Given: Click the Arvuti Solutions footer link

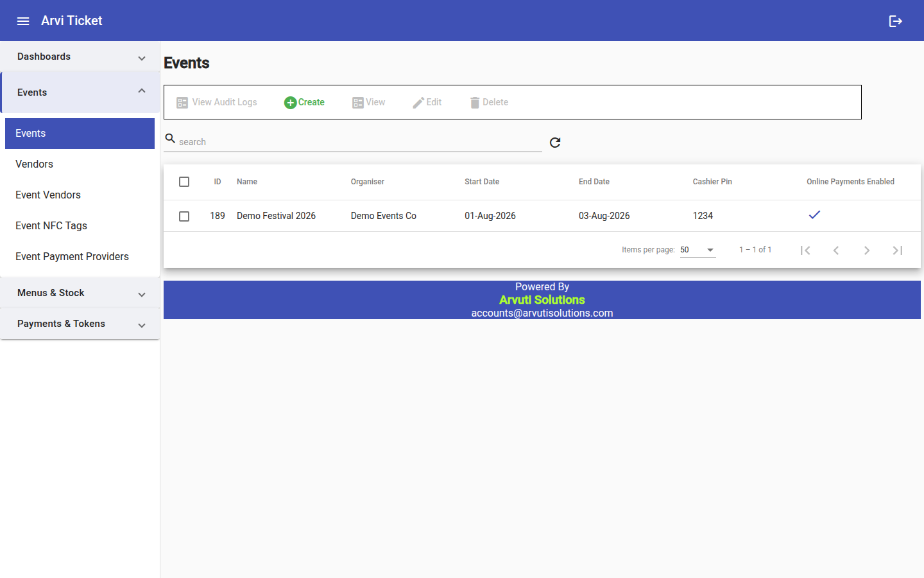Looking at the screenshot, I should pos(542,300).
